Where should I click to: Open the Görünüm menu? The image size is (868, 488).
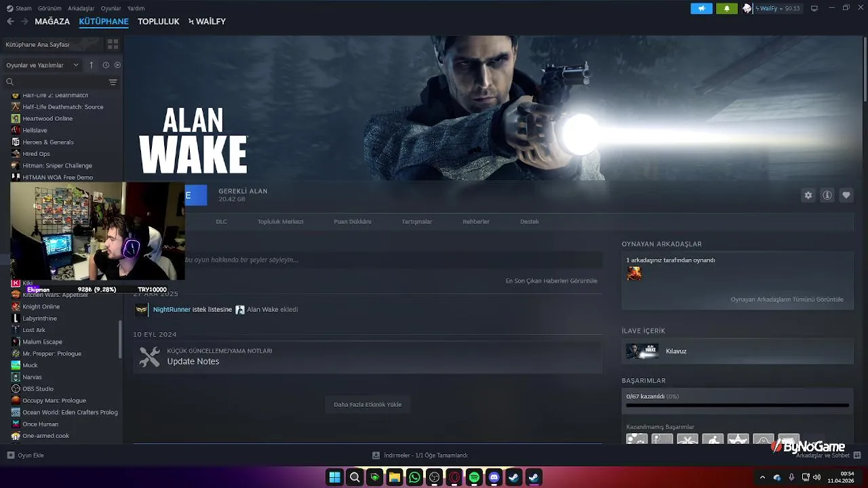point(50,8)
